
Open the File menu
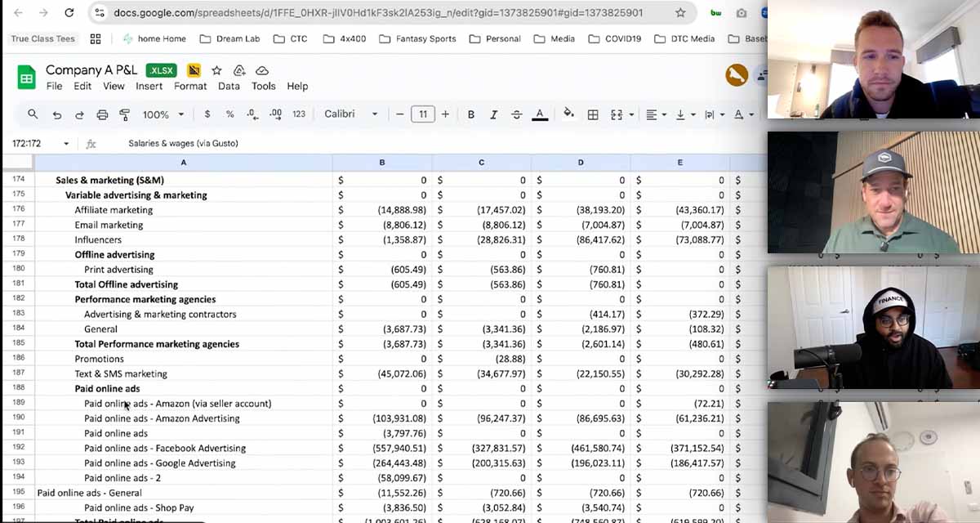(x=54, y=87)
